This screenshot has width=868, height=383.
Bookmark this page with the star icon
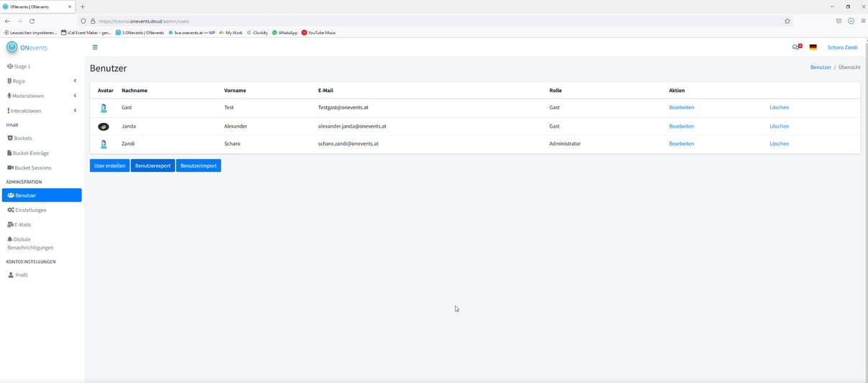click(788, 21)
